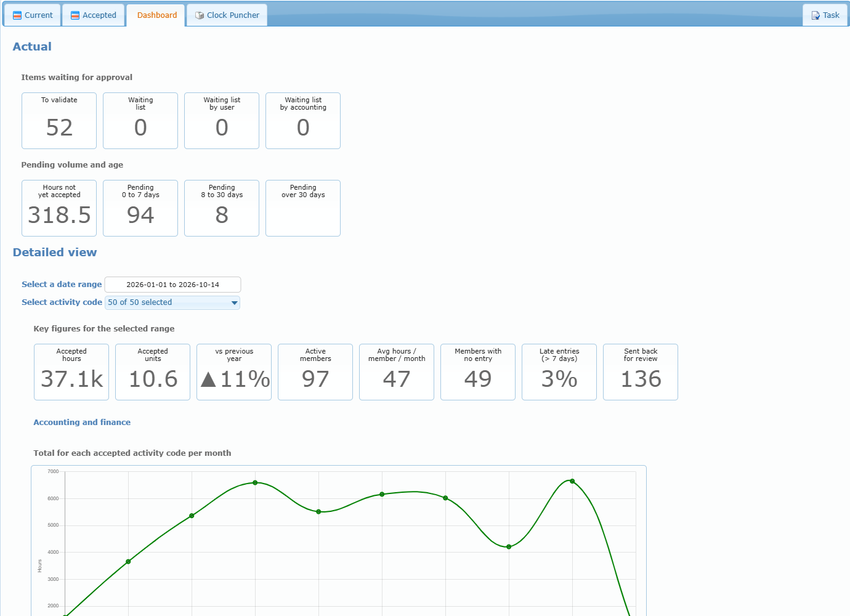Click the "Pending volume and age" heading
Screen dimensions: 850x616
pos(72,165)
